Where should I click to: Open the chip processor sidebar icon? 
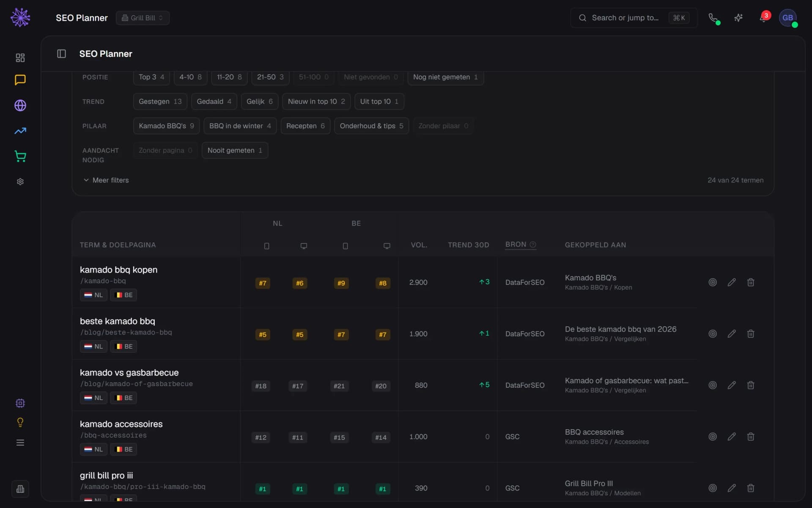20,403
